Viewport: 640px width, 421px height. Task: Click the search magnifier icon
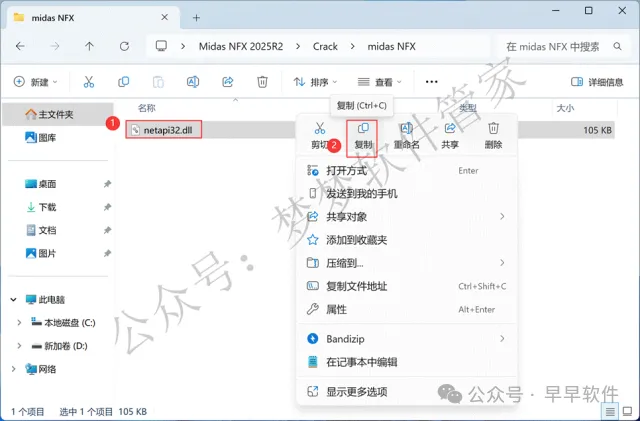point(618,47)
